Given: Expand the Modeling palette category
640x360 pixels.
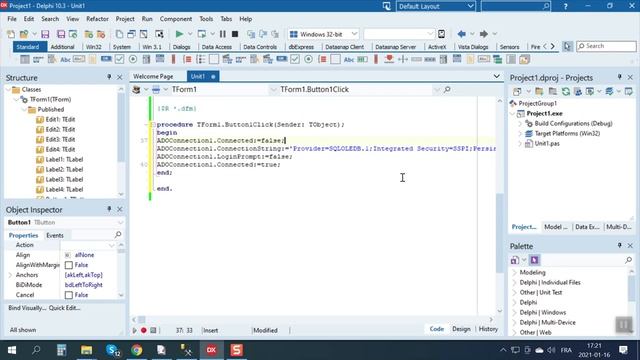Looking at the screenshot, I should coord(515,273).
